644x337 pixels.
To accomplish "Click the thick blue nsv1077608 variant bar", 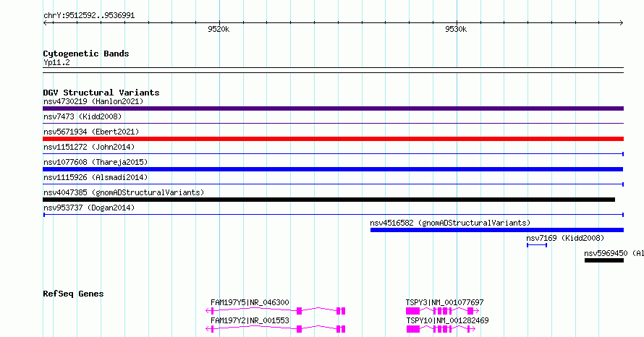I will [x=333, y=169].
